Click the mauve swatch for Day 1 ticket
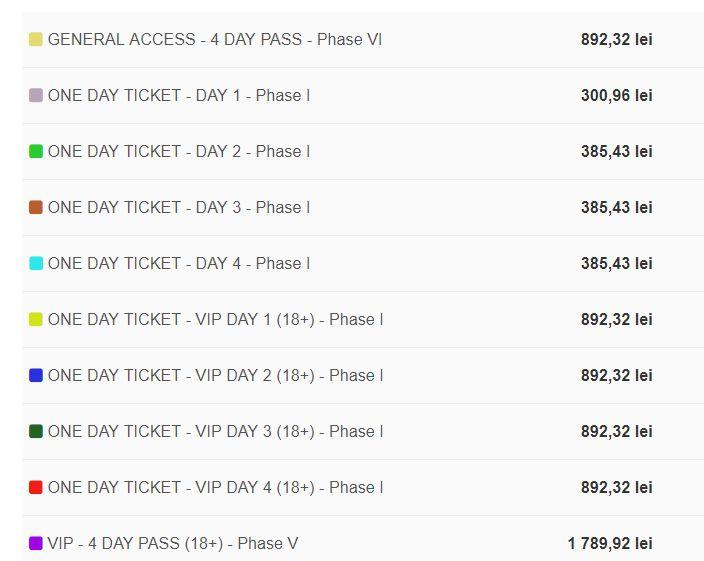 tap(36, 96)
